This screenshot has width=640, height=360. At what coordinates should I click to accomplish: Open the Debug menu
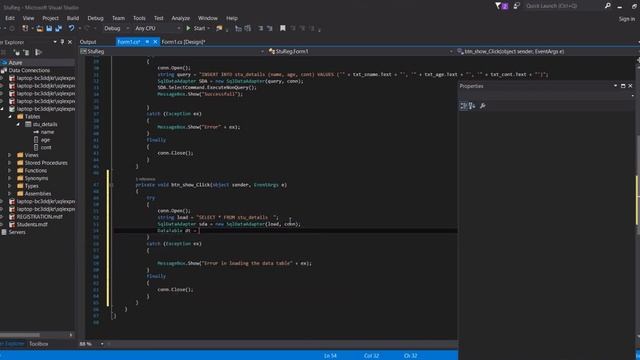pos(96,18)
